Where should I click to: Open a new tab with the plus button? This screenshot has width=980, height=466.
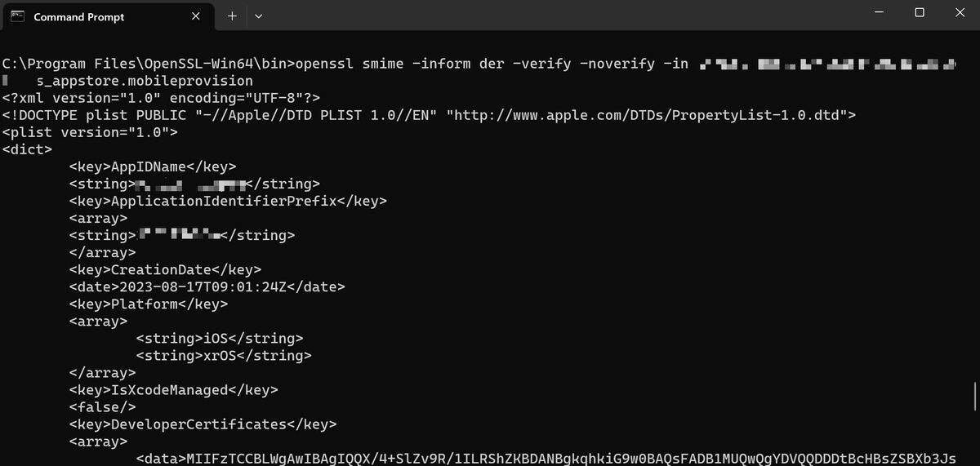pyautogui.click(x=232, y=16)
